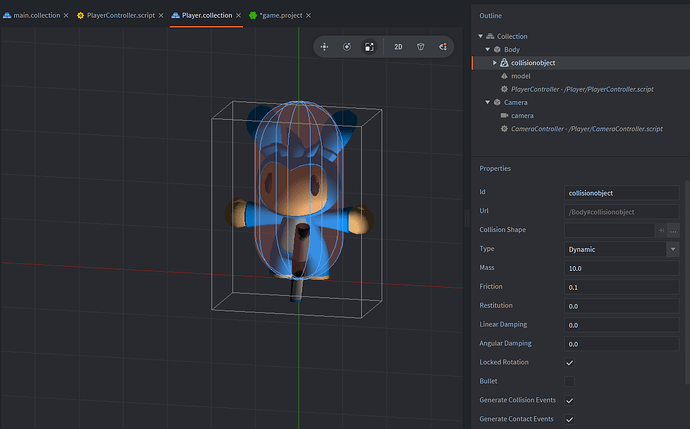Viewport: 690px width, 429px height.
Task: Collapse the Collection root node
Action: [x=481, y=36]
